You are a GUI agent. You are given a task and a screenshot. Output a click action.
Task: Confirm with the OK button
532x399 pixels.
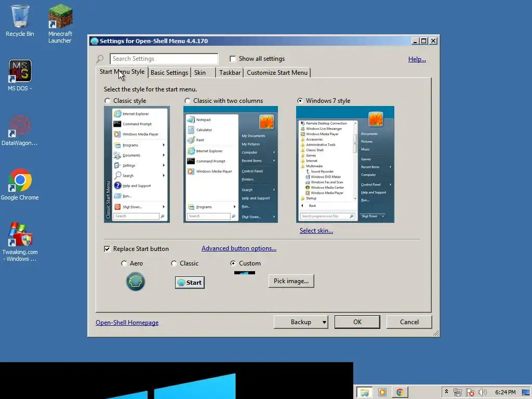(357, 322)
